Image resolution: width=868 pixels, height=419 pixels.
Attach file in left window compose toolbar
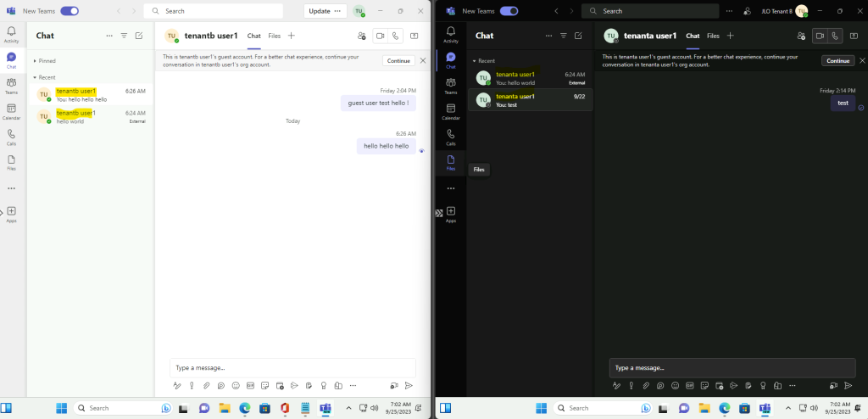(206, 385)
